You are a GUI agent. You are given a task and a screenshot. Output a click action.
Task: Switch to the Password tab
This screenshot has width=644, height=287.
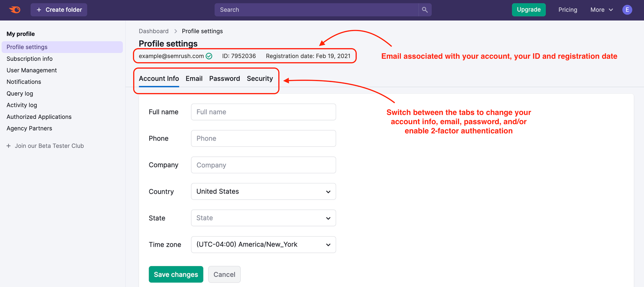click(x=224, y=78)
